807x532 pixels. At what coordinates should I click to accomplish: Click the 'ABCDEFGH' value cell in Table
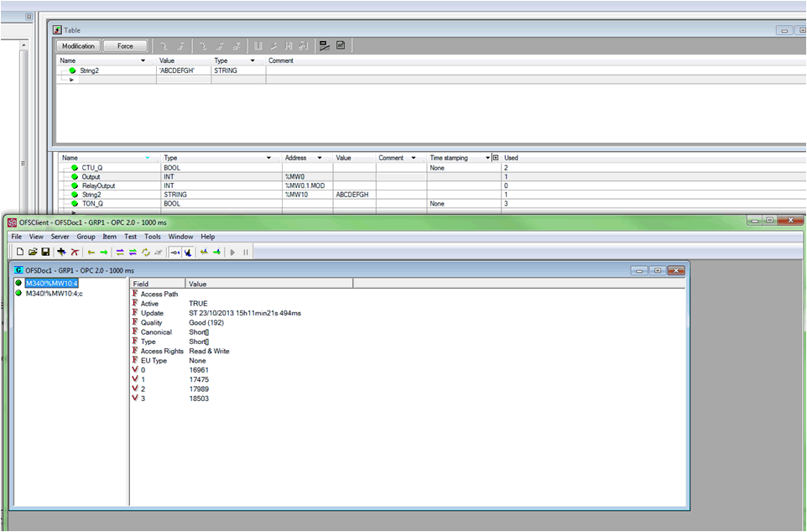(184, 70)
